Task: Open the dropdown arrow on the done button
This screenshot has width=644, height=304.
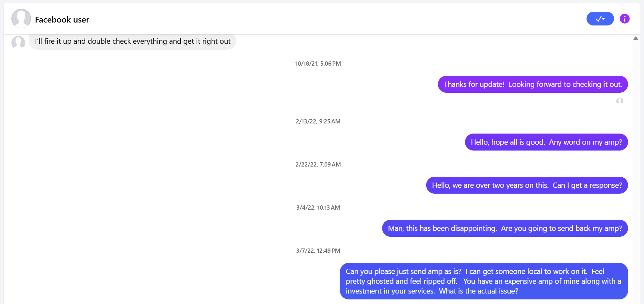Action: point(604,19)
